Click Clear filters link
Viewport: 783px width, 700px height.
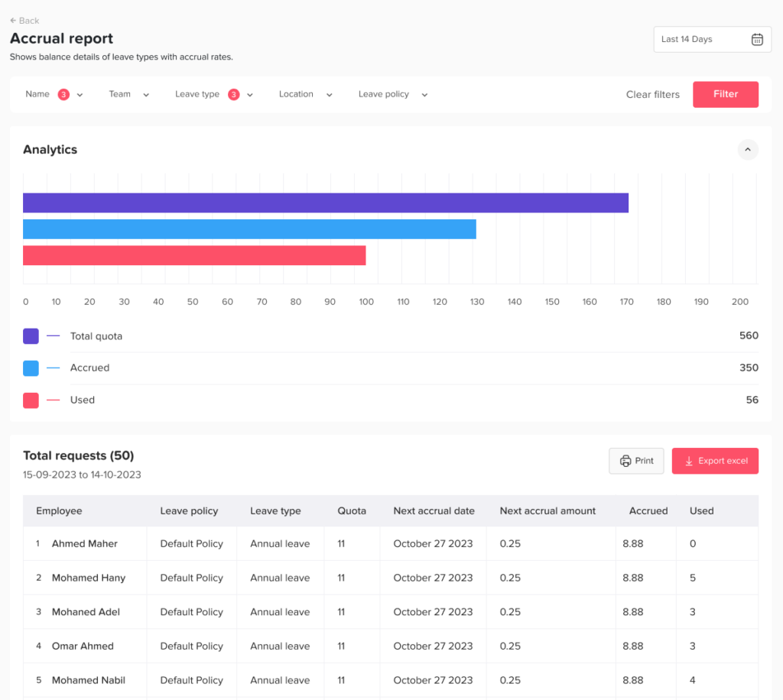click(652, 95)
